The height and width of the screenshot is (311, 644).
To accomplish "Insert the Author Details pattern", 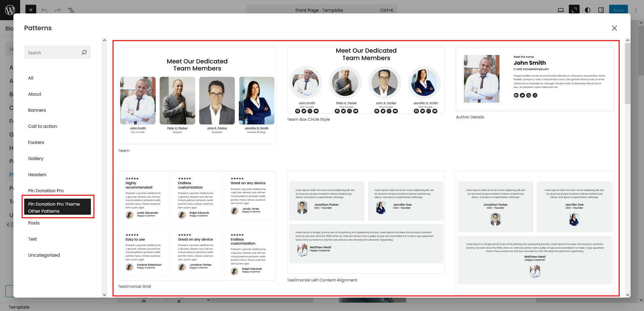I will 535,79.
